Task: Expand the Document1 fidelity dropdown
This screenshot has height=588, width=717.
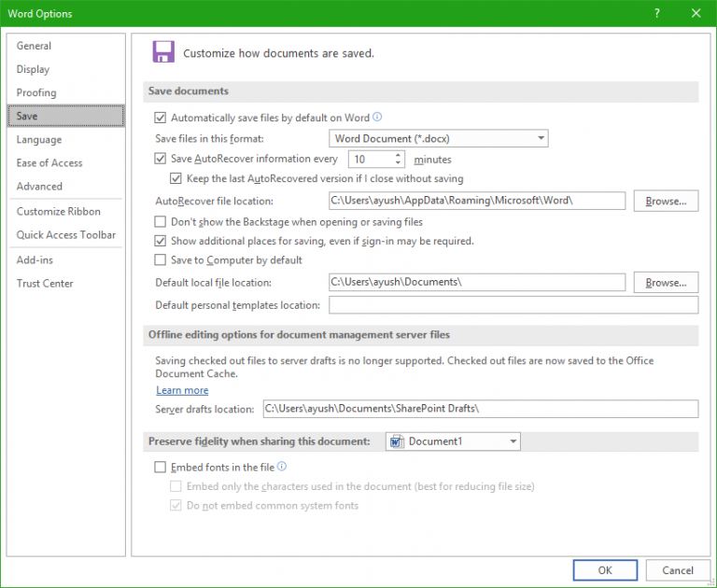Action: [513, 441]
